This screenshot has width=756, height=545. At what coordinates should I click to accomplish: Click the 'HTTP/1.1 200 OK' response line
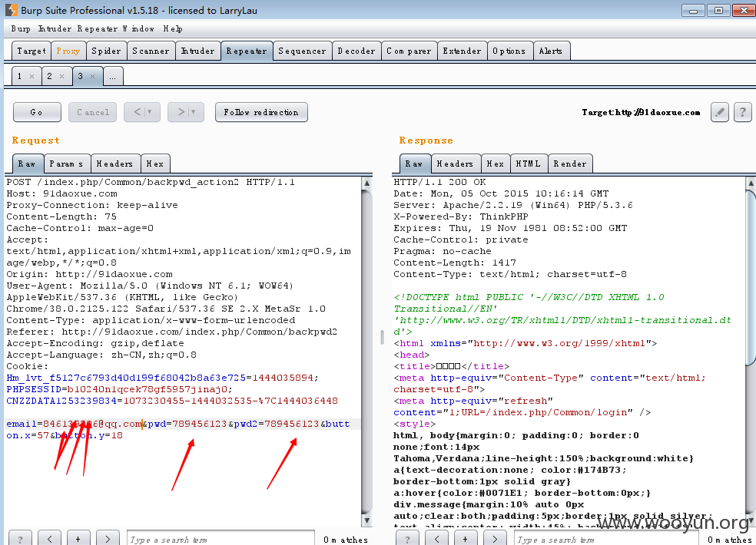pos(439,182)
